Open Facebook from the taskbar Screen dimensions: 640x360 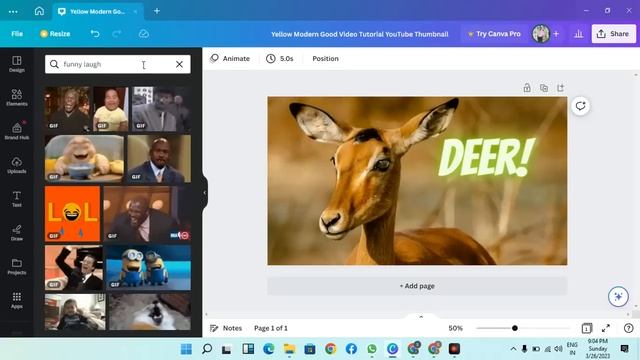tap(351, 349)
